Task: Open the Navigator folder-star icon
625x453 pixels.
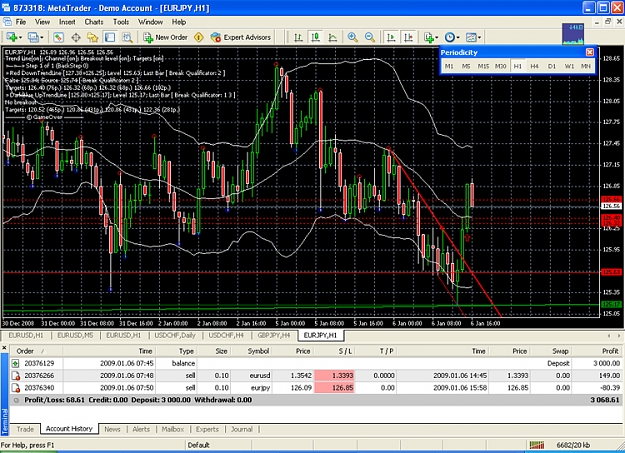Action: click(x=93, y=37)
